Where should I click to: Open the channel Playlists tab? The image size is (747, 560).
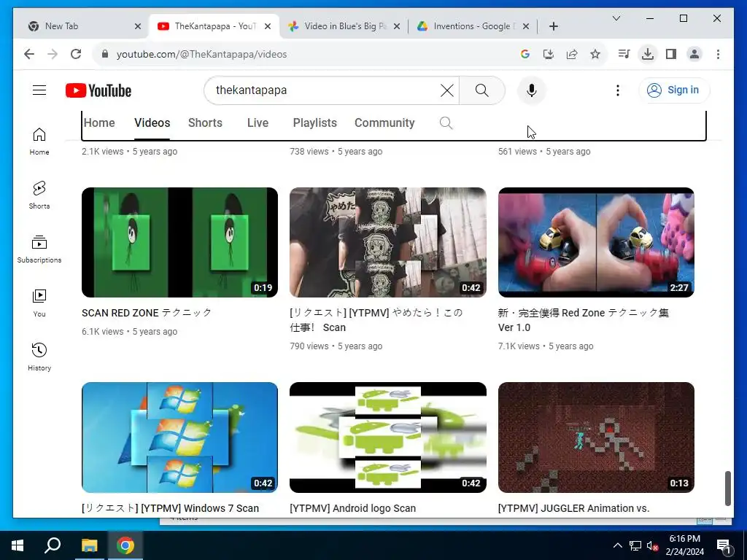coord(315,122)
